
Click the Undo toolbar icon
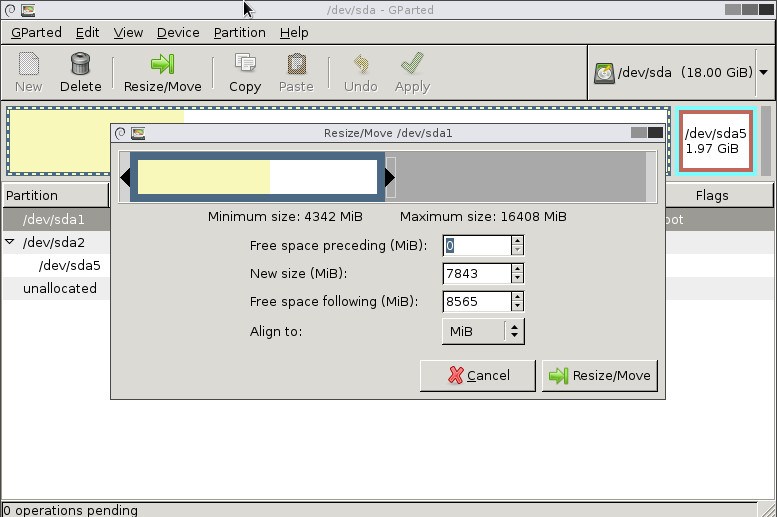(361, 64)
